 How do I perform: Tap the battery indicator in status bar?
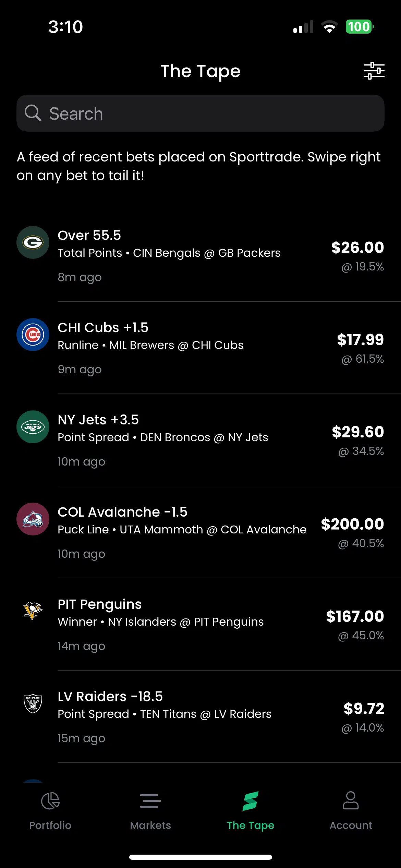point(359,27)
